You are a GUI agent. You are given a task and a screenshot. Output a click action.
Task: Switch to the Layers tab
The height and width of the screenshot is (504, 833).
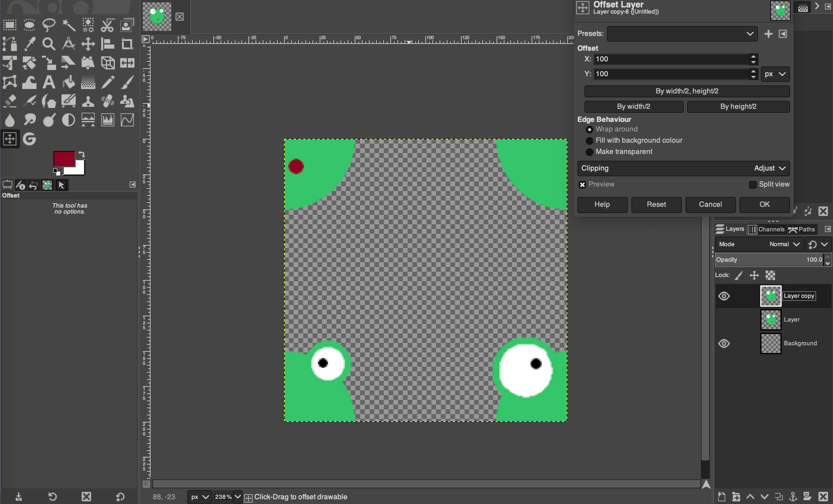click(730, 229)
